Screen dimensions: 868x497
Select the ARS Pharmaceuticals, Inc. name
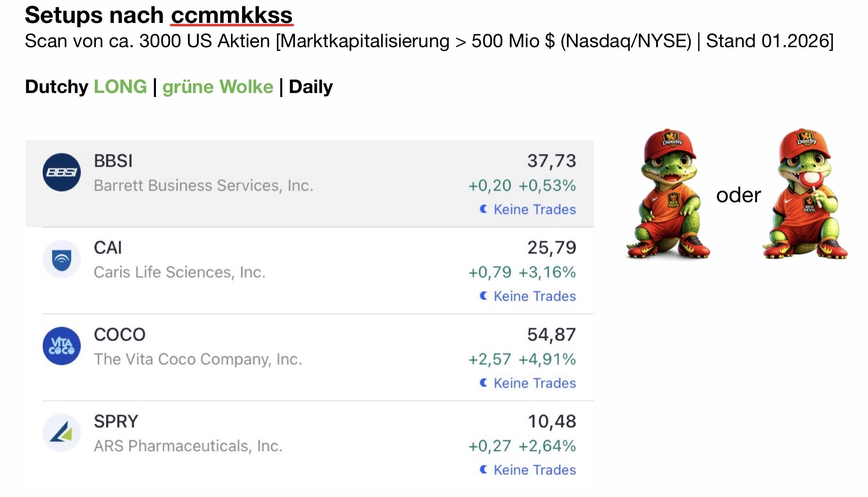pyautogui.click(x=188, y=446)
